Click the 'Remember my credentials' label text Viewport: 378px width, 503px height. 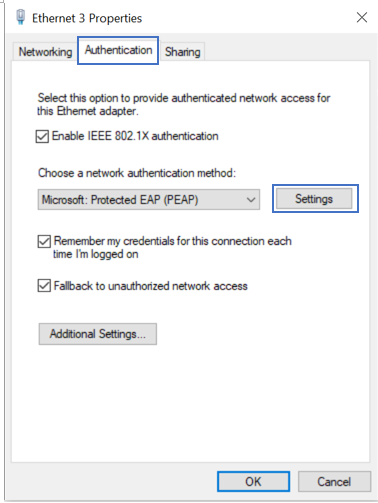pyautogui.click(x=172, y=247)
